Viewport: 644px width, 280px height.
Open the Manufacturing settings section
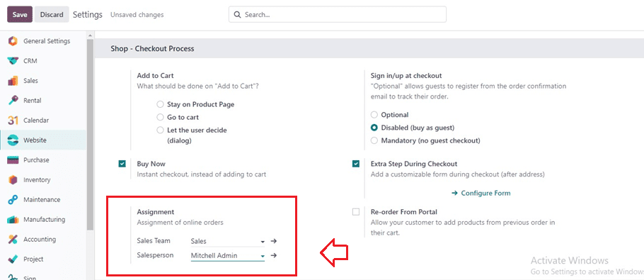43,220
